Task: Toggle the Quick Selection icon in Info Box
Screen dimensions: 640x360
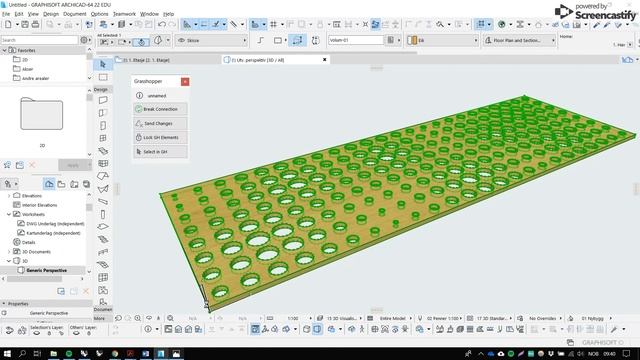Action: (141, 42)
